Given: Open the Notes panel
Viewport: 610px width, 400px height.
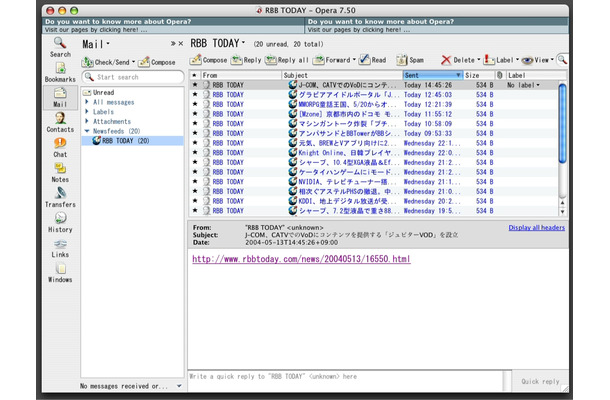Looking at the screenshot, I should click(60, 172).
